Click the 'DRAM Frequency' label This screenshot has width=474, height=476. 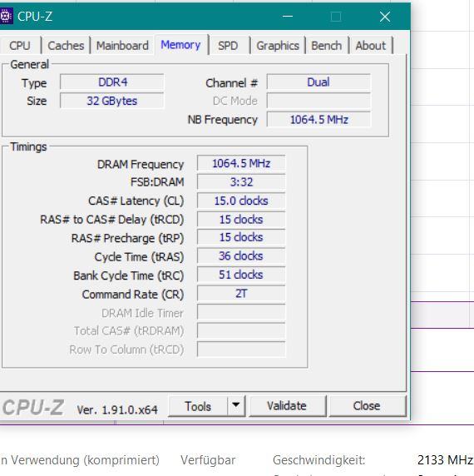141,165
